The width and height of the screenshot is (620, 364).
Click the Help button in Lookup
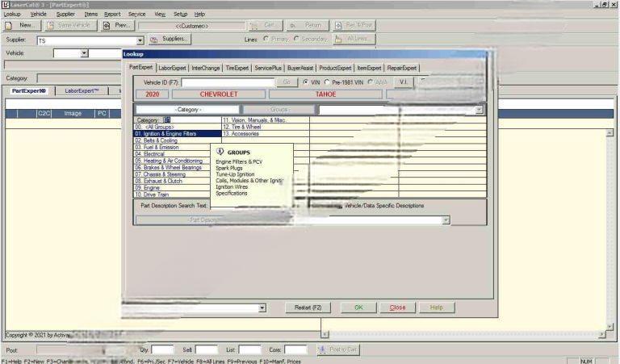point(437,308)
